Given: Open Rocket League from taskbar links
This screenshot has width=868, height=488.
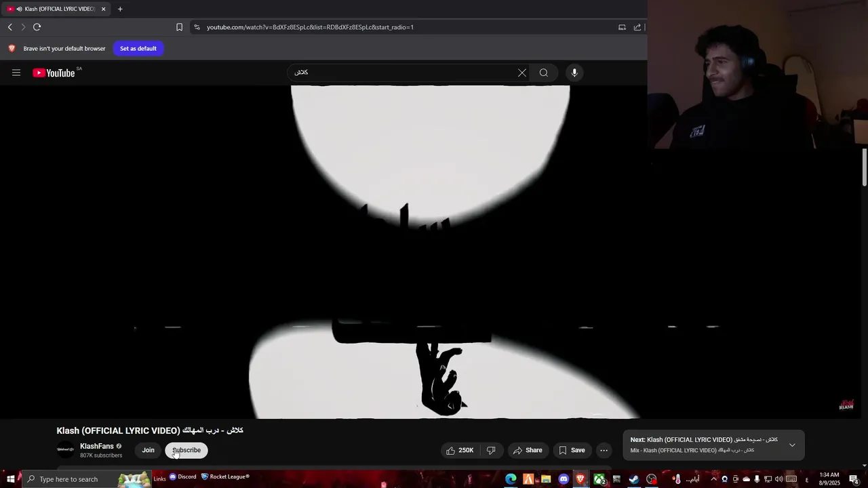Looking at the screenshot, I should [225, 476].
